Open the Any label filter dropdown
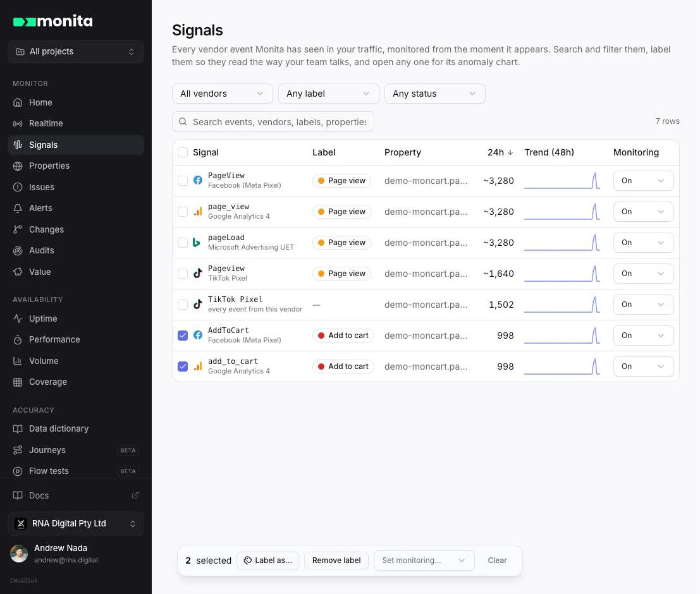 pyautogui.click(x=329, y=94)
